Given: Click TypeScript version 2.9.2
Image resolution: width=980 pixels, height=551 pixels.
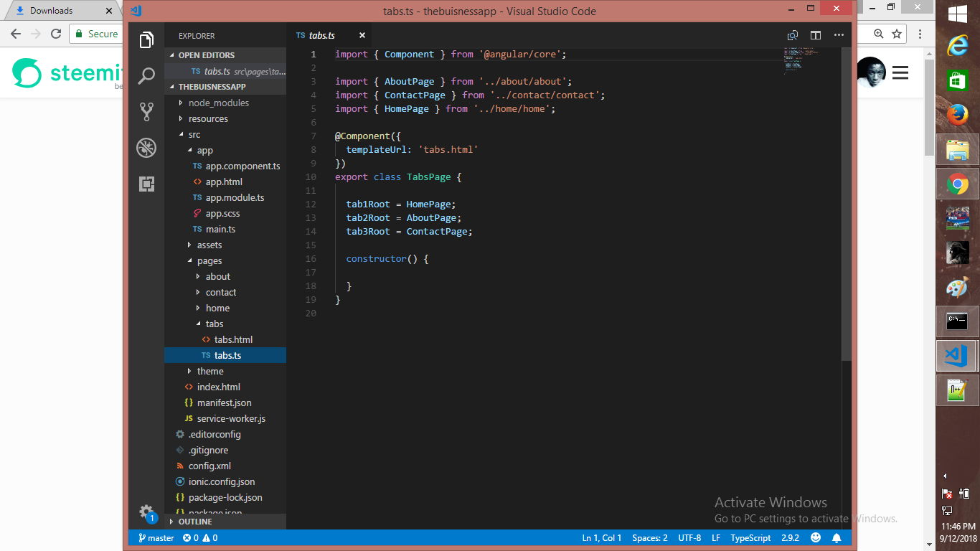Looking at the screenshot, I should coord(791,537).
